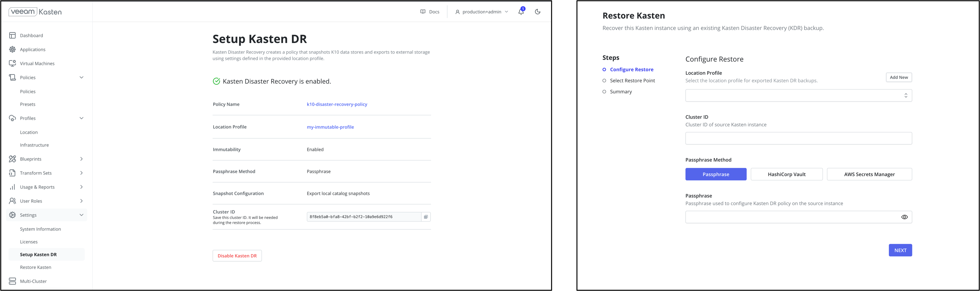
Task: Collapse the Profiles section chevron
Action: coord(81,118)
